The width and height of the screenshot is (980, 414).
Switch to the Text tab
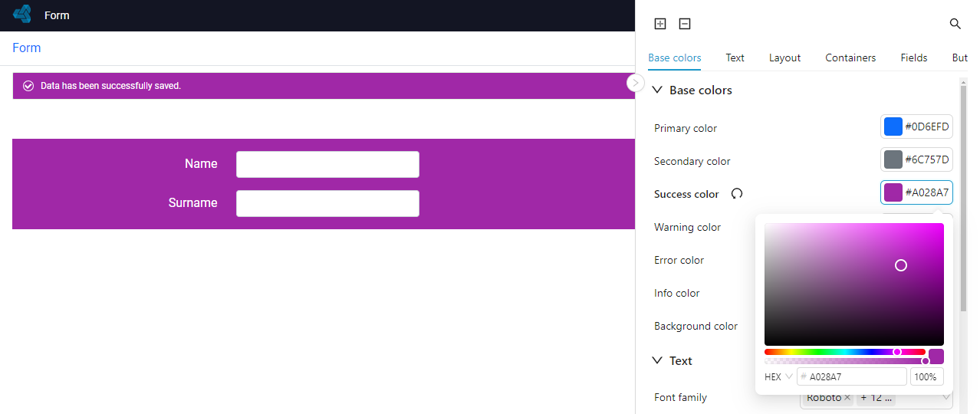(x=735, y=58)
